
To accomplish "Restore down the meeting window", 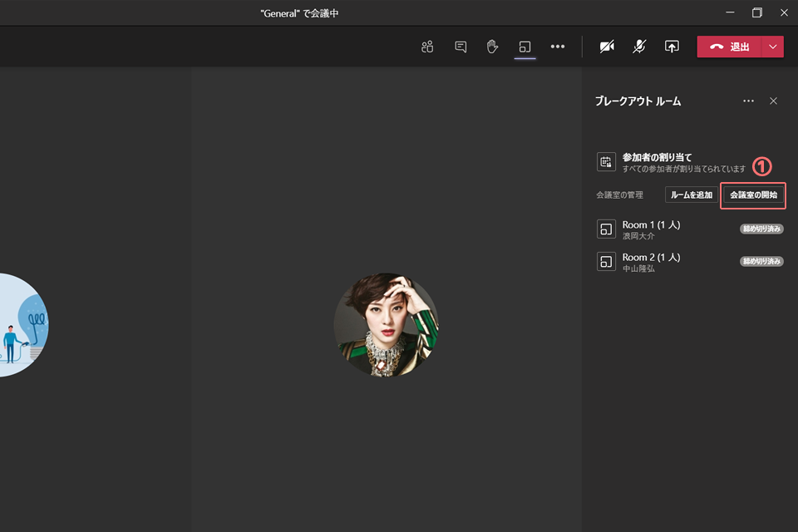I will [757, 12].
